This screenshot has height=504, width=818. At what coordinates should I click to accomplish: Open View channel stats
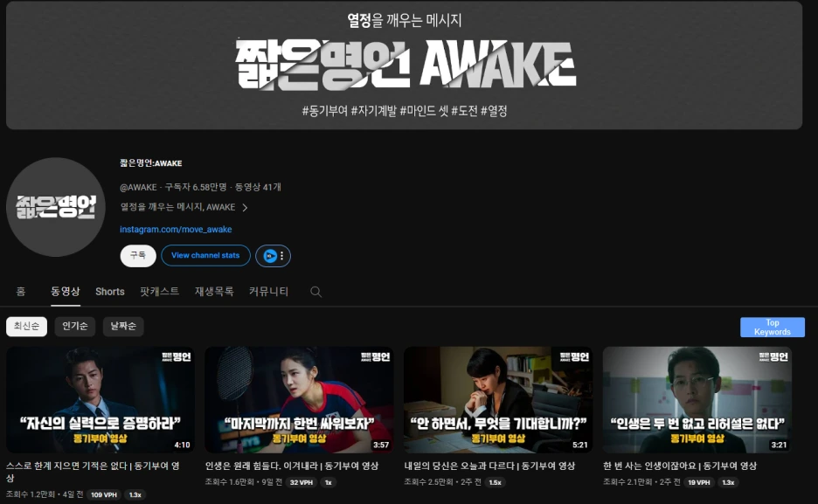click(205, 256)
